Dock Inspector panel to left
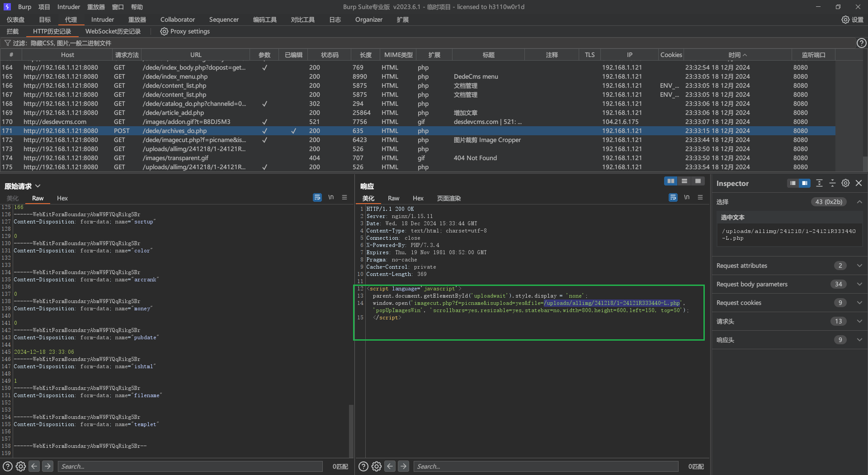 [793, 183]
